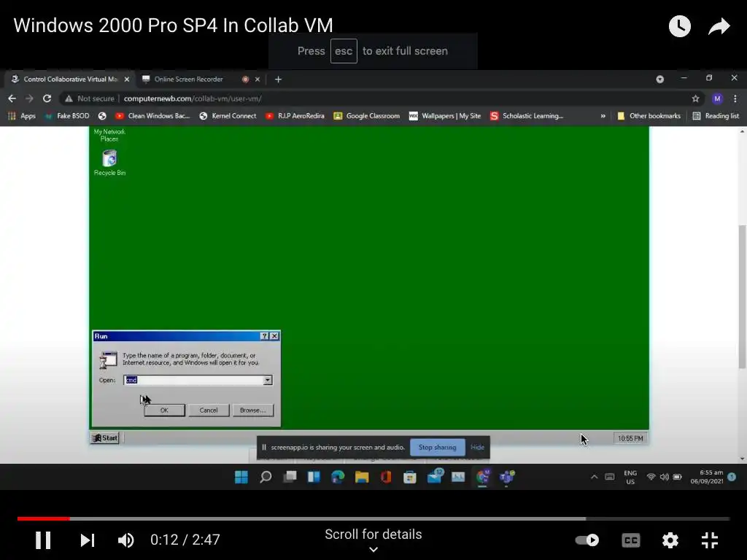The width and height of the screenshot is (747, 560).
Task: Click the Windows 2000 clock 10:55 PM
Action: click(x=630, y=438)
